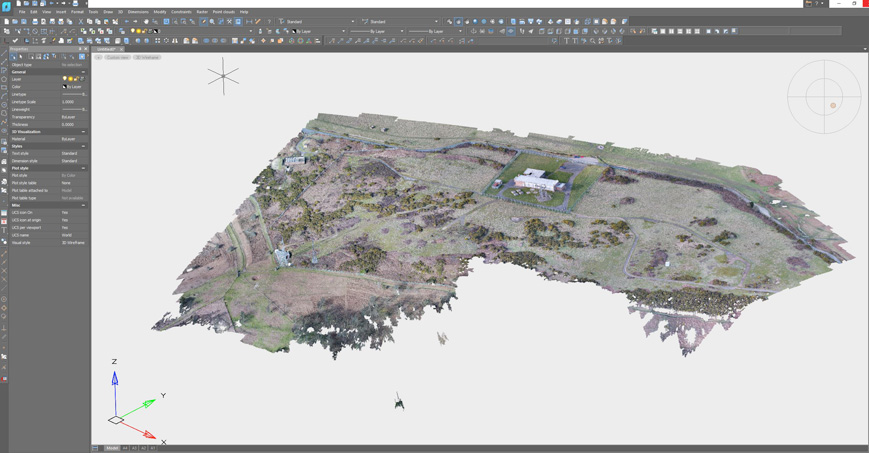Image resolution: width=869 pixels, height=453 pixels.
Task: Click the Color By Layer property swatch
Action: click(x=65, y=87)
